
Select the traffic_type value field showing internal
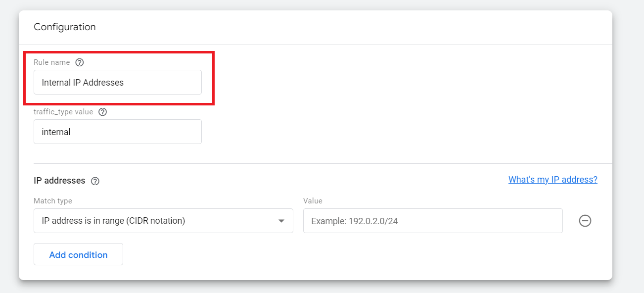tap(117, 132)
